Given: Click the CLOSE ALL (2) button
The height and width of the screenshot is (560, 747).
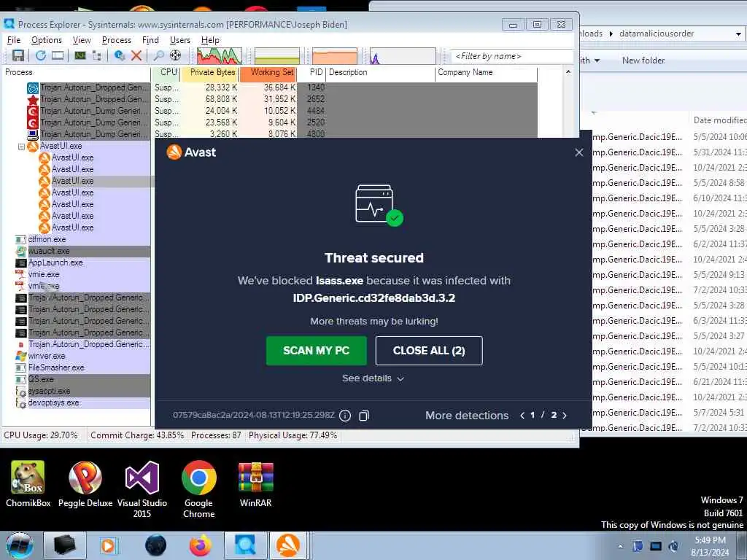Looking at the screenshot, I should (x=429, y=351).
